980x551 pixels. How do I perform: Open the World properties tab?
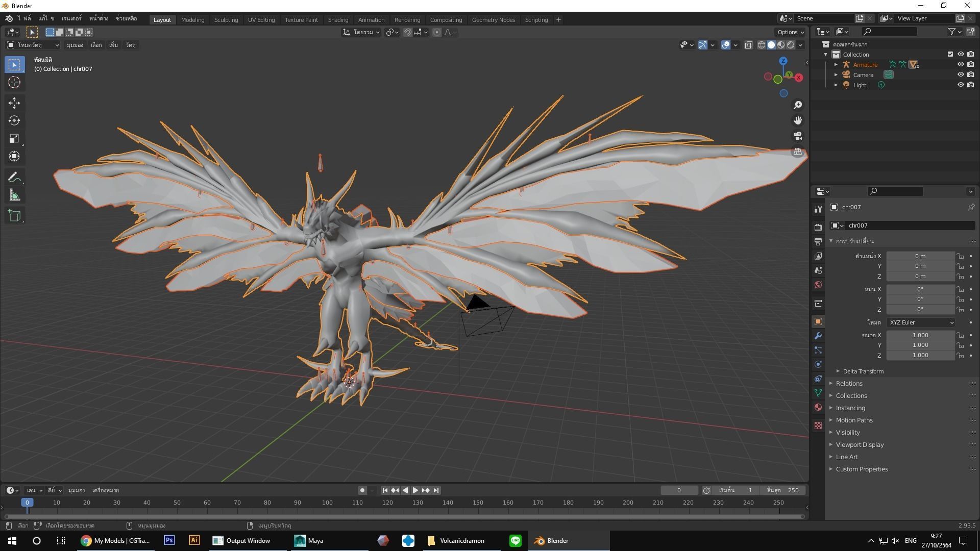pyautogui.click(x=818, y=285)
